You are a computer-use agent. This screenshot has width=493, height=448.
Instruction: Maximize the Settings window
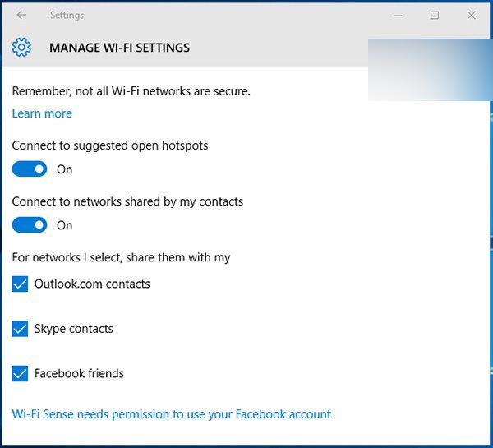point(435,15)
